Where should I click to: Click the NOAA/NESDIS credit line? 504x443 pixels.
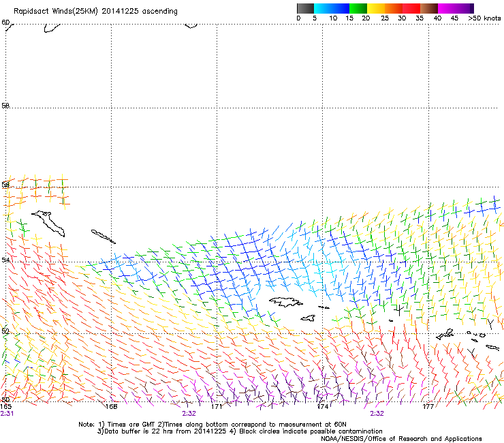[401, 439]
